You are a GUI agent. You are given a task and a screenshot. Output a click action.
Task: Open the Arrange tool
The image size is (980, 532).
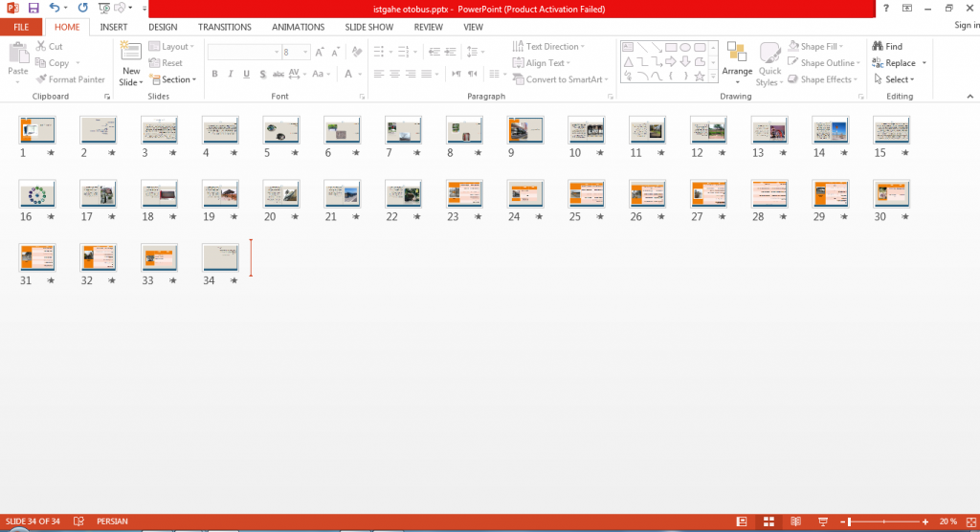(x=737, y=64)
